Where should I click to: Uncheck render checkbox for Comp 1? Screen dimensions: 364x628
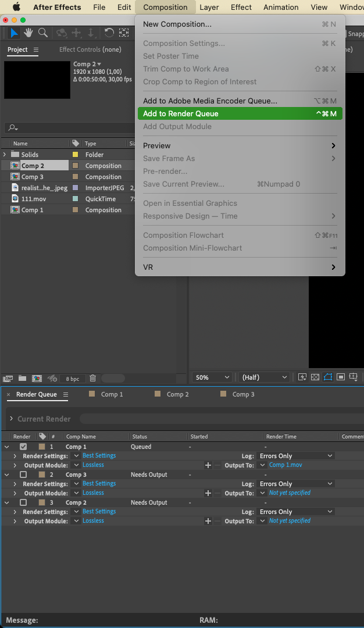click(23, 447)
